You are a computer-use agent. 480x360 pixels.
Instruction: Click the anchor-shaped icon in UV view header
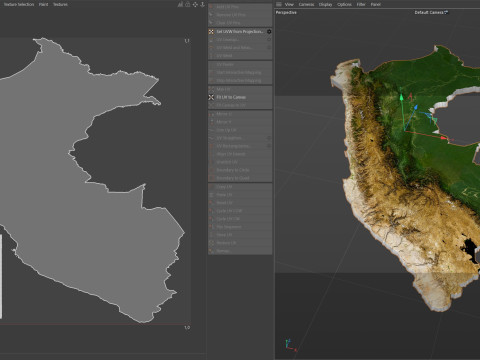202,4
